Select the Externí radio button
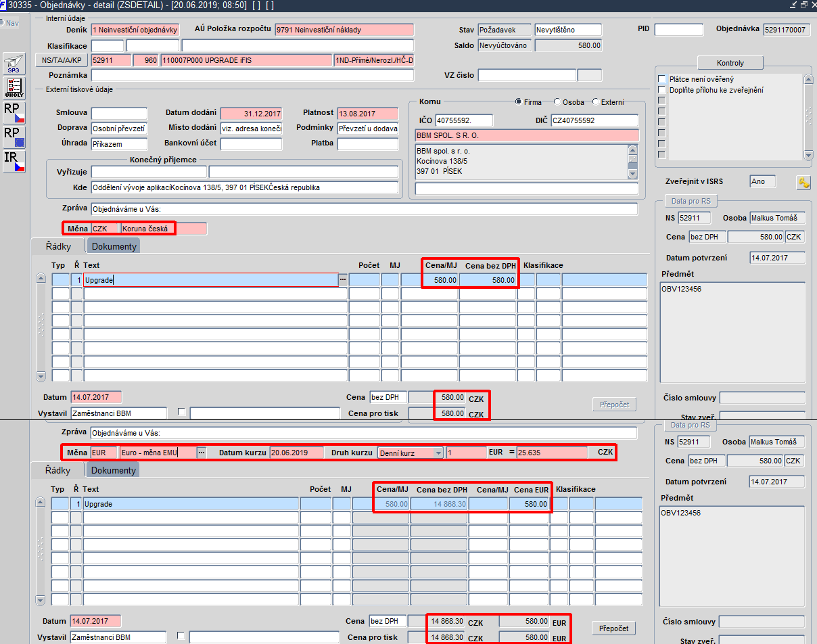Screen dimensions: 817x644 pos(596,102)
